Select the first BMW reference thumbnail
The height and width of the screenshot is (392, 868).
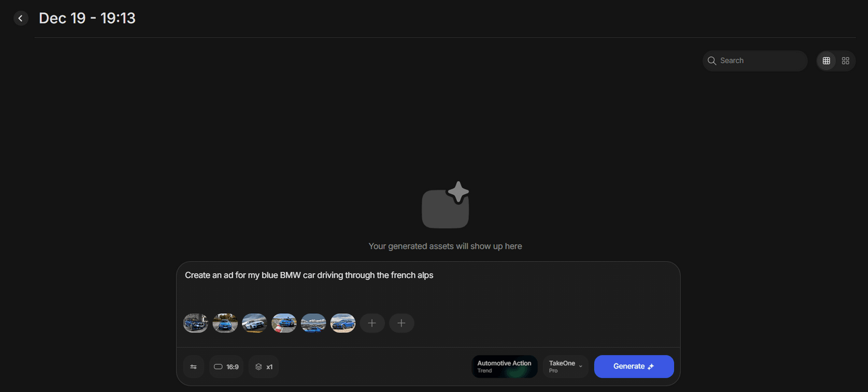196,323
